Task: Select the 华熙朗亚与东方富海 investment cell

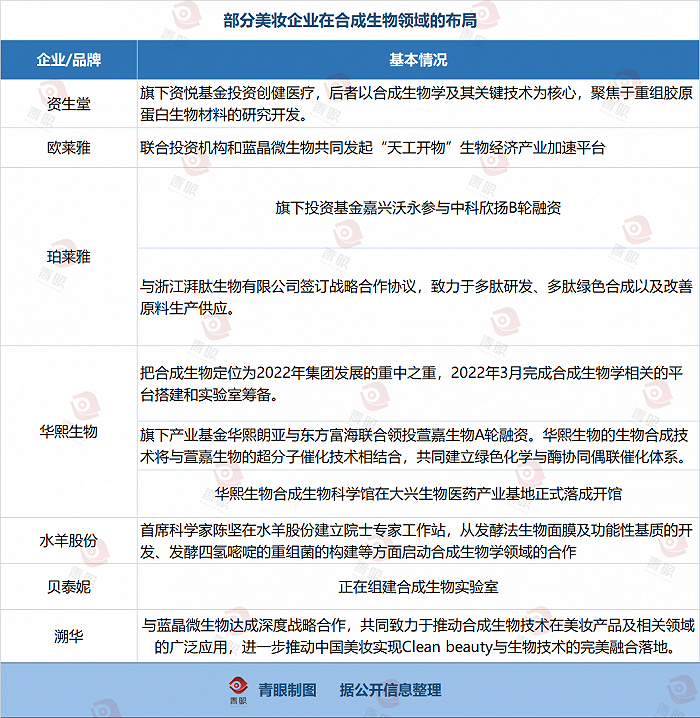Action: (418, 446)
